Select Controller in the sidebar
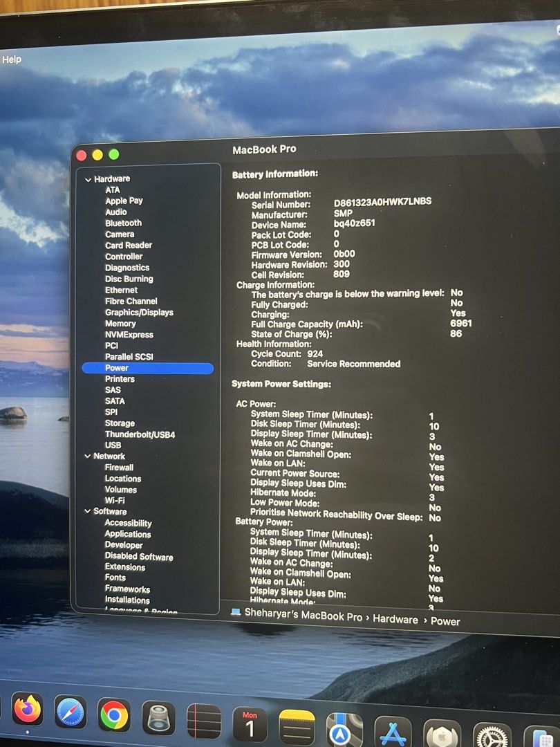 click(124, 257)
